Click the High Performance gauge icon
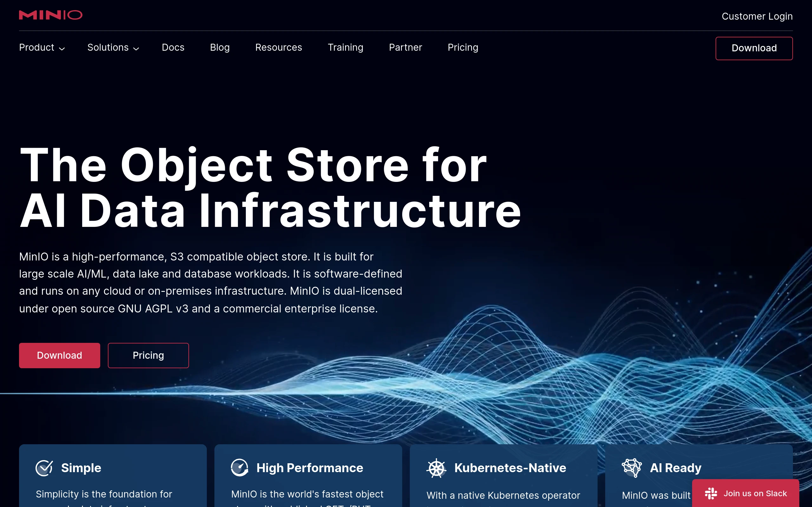Image resolution: width=812 pixels, height=507 pixels. coord(239,467)
